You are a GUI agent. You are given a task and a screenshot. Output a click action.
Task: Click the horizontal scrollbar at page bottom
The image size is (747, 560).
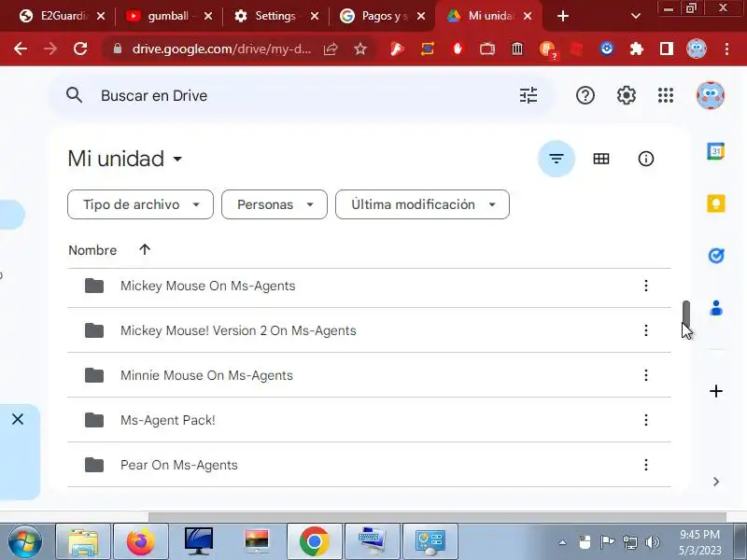pos(437,517)
